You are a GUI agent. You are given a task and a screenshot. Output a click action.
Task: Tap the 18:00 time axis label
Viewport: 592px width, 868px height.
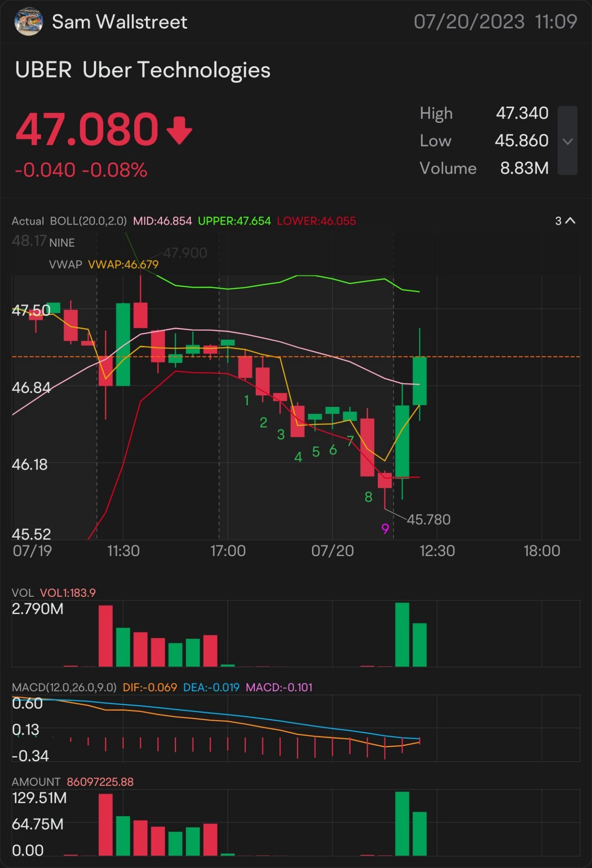(x=542, y=551)
